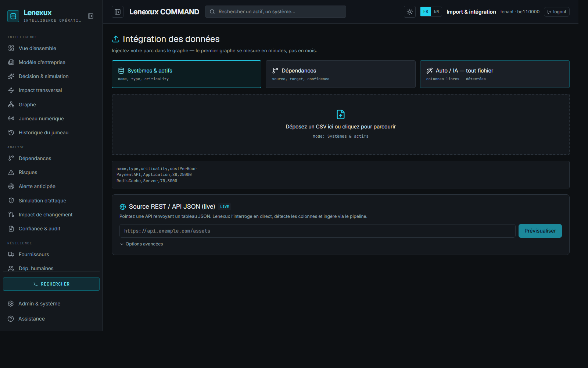The image size is (588, 368).
Task: Click the Assistance help icon
Action: [11, 319]
